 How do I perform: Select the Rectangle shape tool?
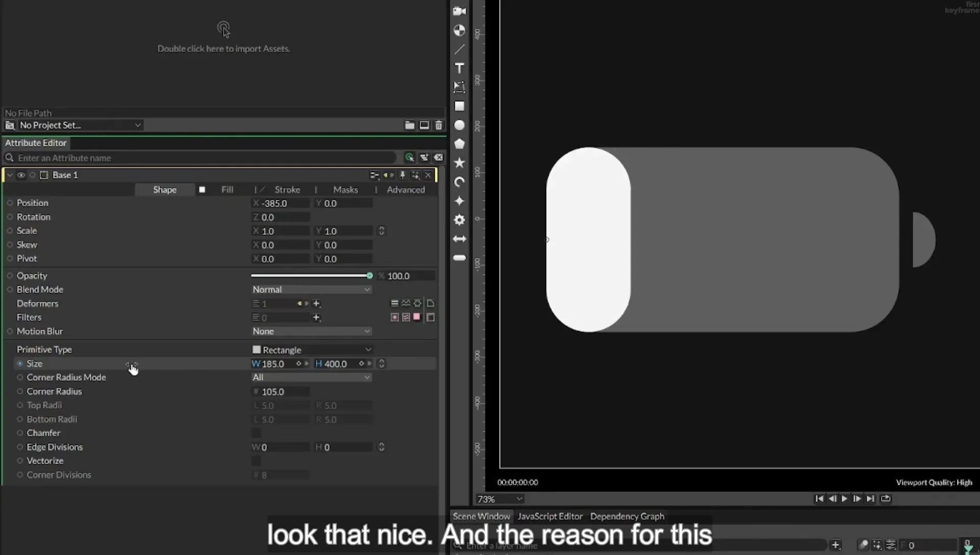[459, 106]
